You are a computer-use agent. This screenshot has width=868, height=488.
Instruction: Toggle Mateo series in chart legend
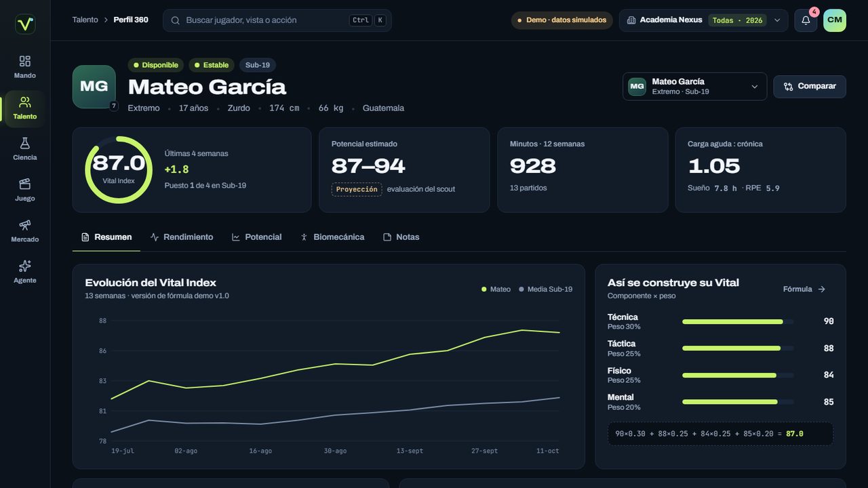click(496, 289)
